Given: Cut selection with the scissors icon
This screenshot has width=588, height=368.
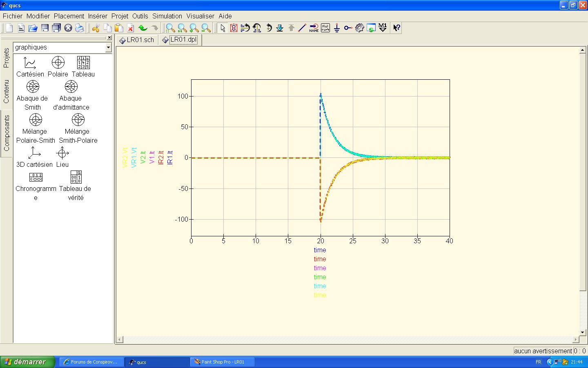Looking at the screenshot, I should click(x=96, y=28).
